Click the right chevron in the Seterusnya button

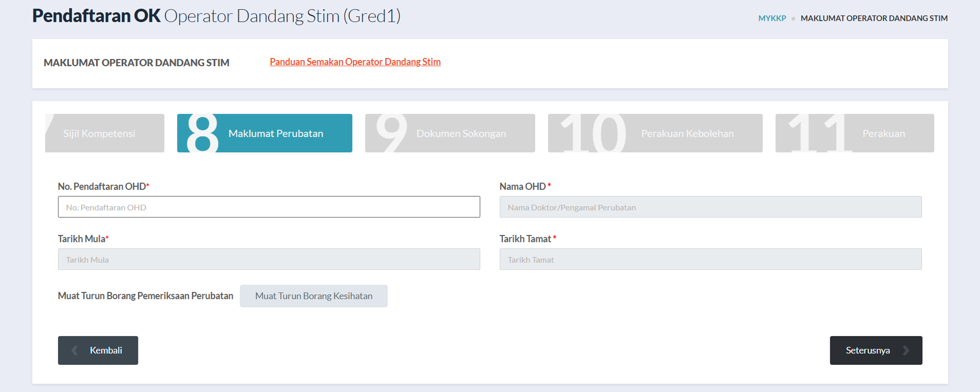(906, 350)
